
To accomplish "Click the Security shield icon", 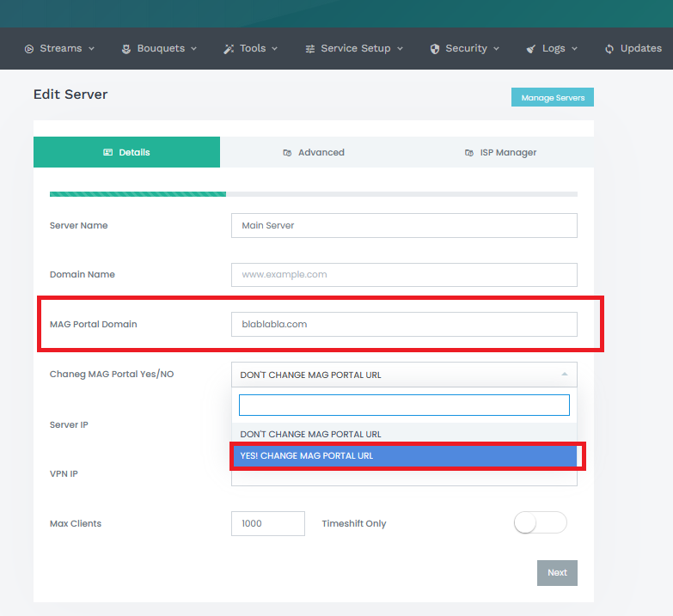I will click(435, 49).
